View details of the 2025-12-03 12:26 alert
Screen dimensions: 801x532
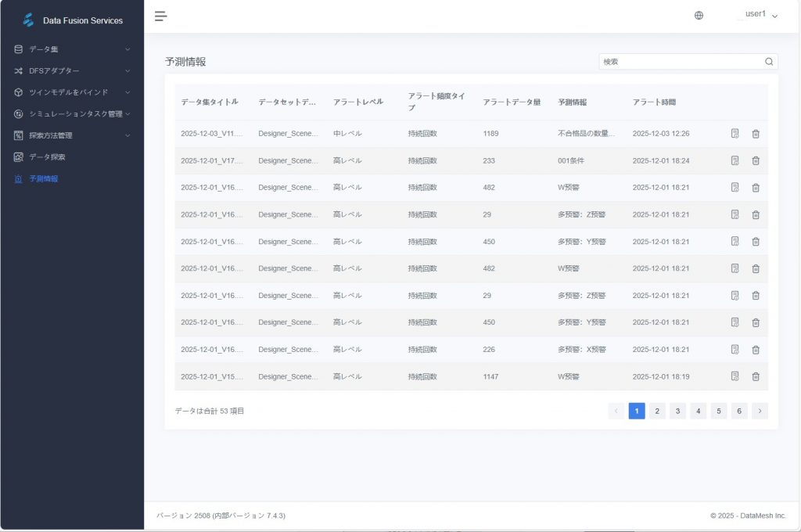pyautogui.click(x=735, y=134)
